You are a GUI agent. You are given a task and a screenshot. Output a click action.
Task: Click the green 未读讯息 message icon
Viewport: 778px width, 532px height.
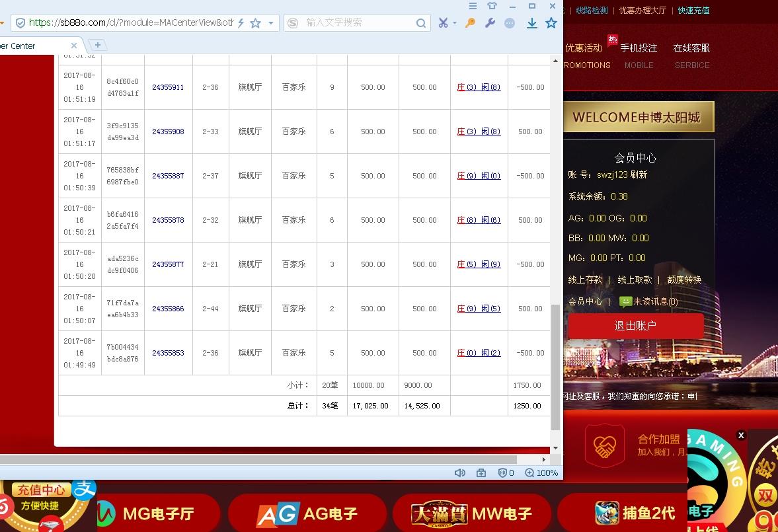[625, 302]
